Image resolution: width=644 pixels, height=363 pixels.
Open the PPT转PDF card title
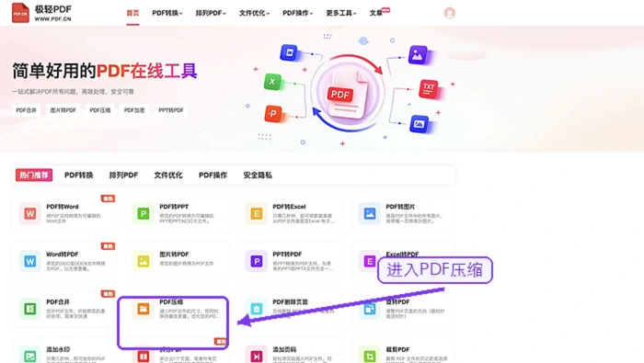click(287, 255)
